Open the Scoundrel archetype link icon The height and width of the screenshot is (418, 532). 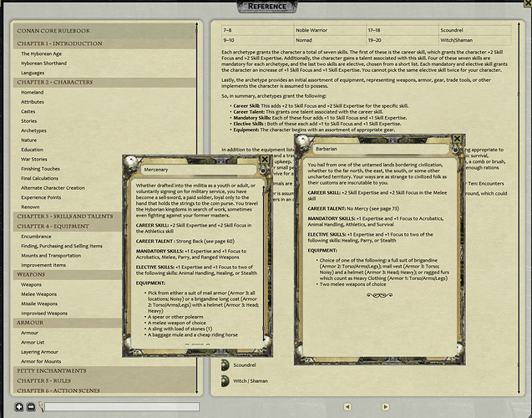coord(225,365)
